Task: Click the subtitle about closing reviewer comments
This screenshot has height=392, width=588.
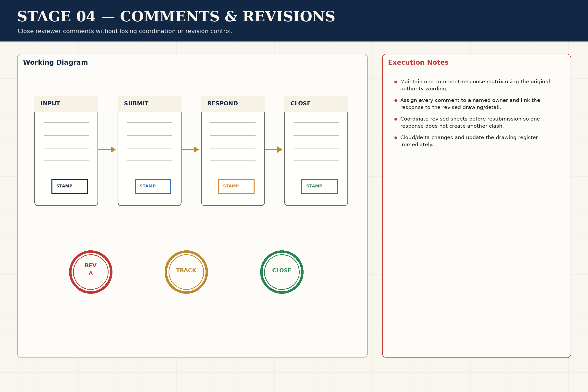Action: (125, 31)
